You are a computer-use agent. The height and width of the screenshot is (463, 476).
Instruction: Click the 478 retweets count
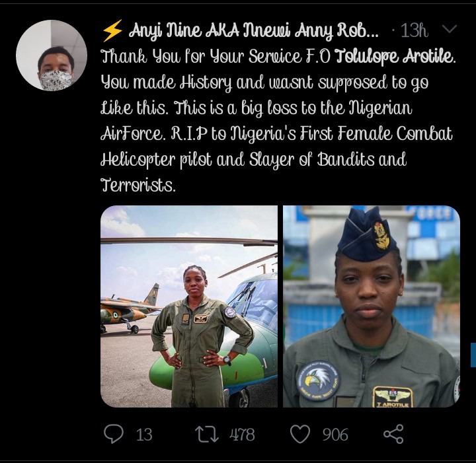[242, 435]
